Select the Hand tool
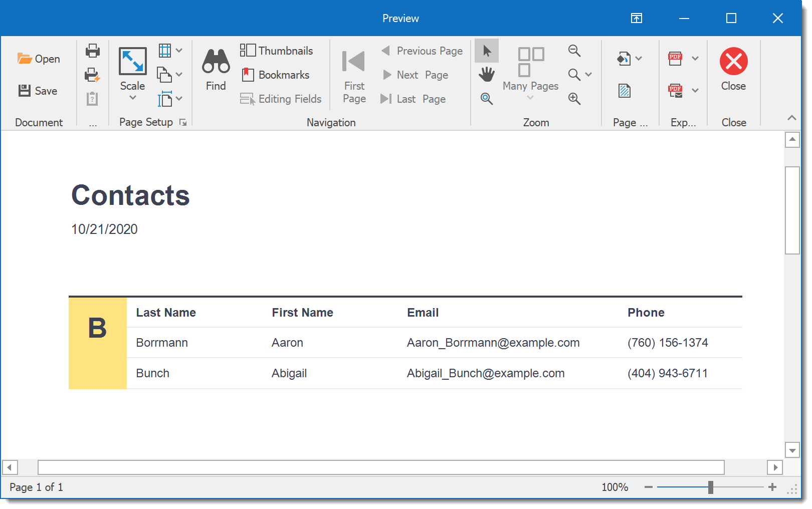The height and width of the screenshot is (509, 812). pos(486,75)
